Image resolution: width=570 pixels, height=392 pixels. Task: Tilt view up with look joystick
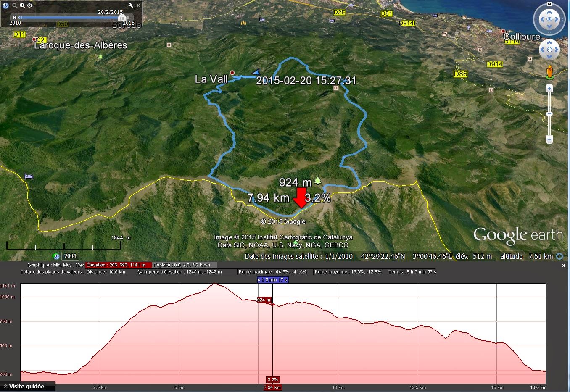(x=549, y=11)
